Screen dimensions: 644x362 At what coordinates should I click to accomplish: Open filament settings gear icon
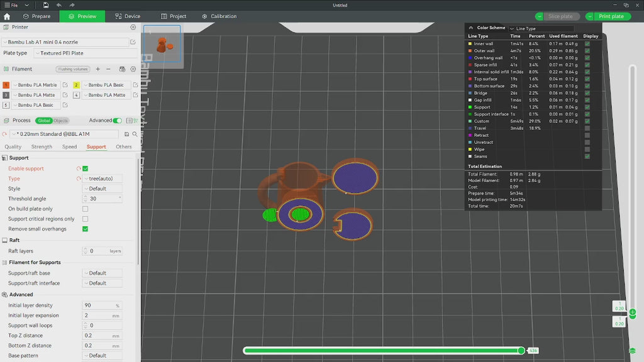tap(133, 69)
